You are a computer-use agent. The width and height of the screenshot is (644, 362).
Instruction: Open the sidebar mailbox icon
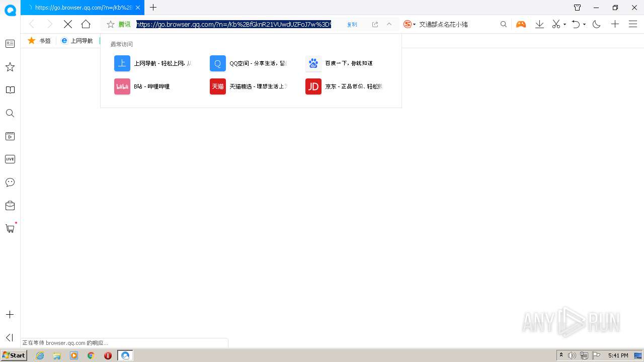[10, 206]
